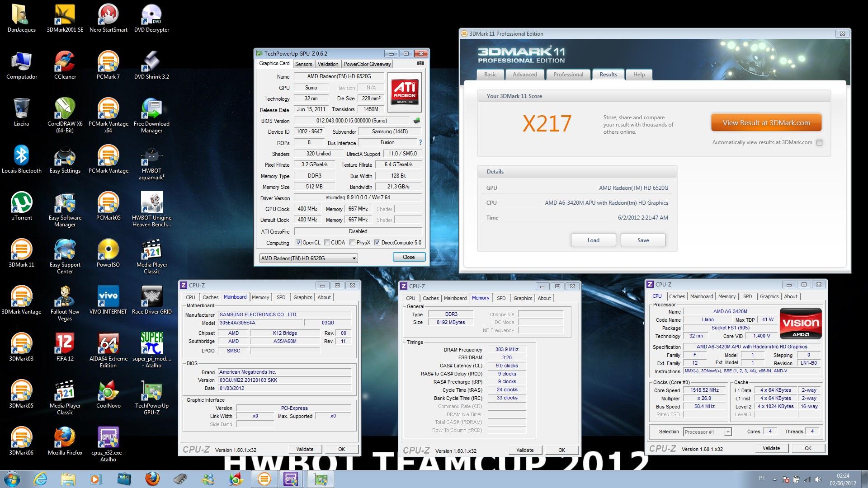Open CoolNovo browser desktop icon
Screen dimensions: 868x488
108,394
